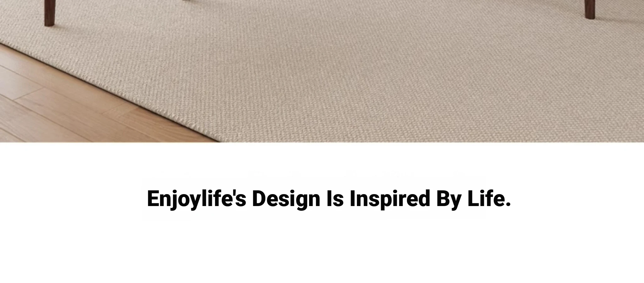Click the word "Enjoylife's" in the heading

197,199
